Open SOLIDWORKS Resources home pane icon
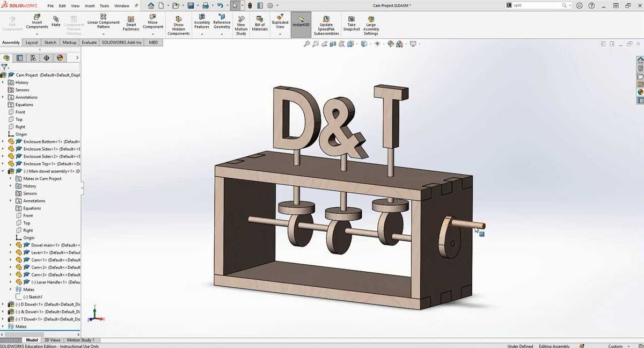Screen dimensions: 644x348 (x=640, y=60)
